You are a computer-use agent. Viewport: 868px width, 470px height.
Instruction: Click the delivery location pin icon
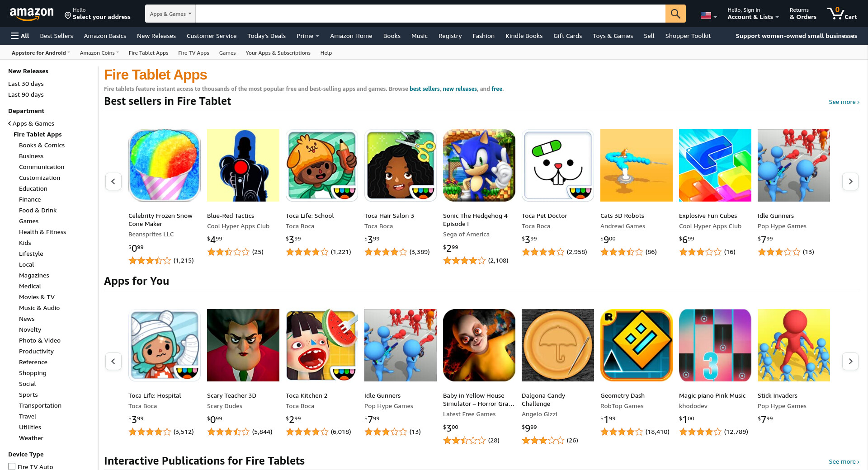click(x=68, y=16)
